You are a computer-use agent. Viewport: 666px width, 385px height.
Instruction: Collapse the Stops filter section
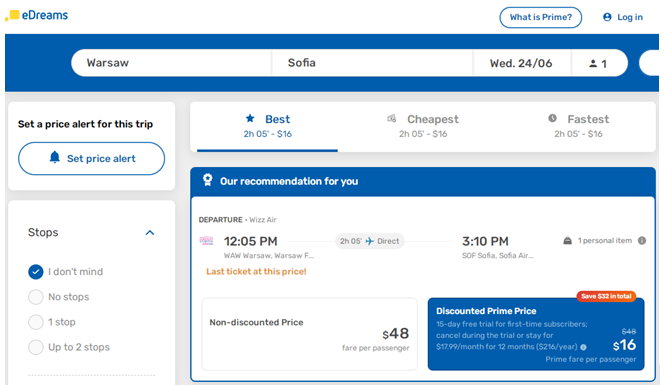pyautogui.click(x=150, y=232)
